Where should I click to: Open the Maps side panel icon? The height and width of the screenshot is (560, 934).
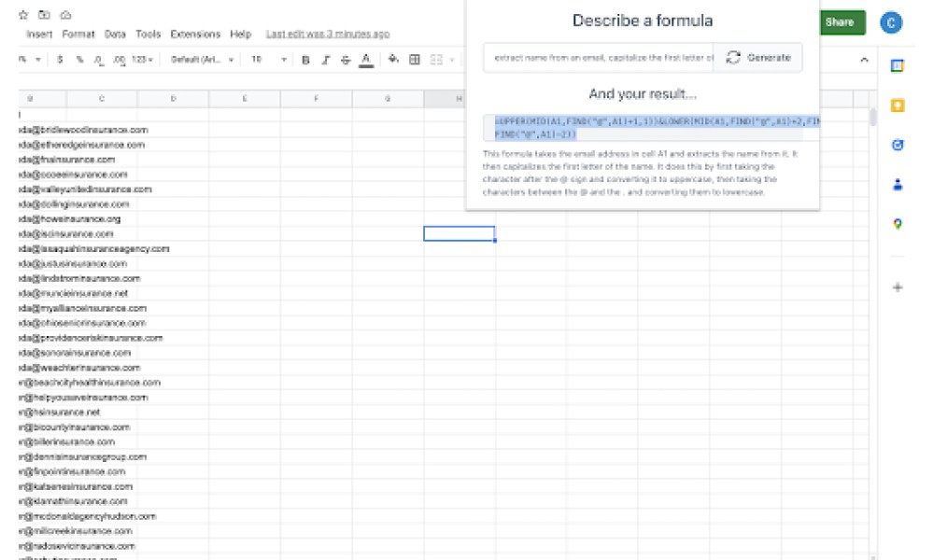tap(897, 224)
